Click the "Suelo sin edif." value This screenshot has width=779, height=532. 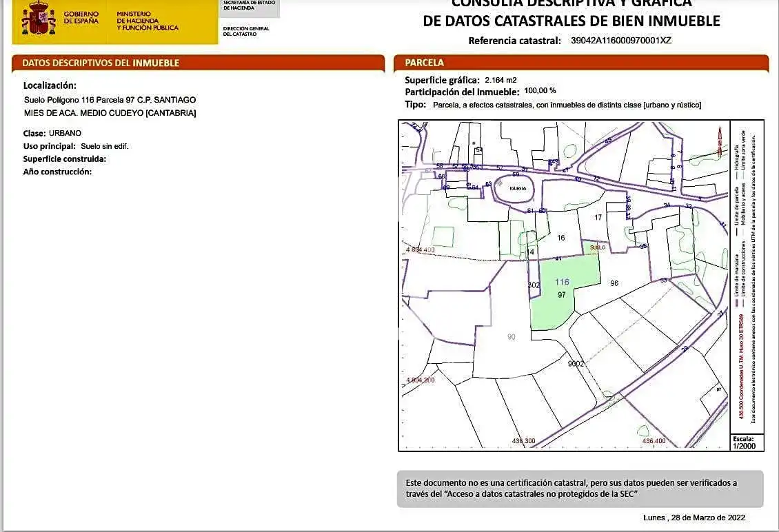(104, 146)
